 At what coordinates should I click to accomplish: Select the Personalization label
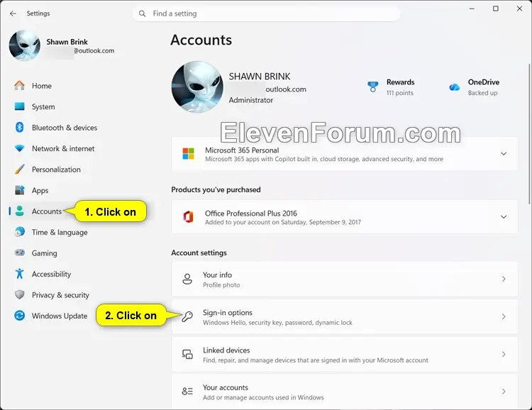pos(56,170)
